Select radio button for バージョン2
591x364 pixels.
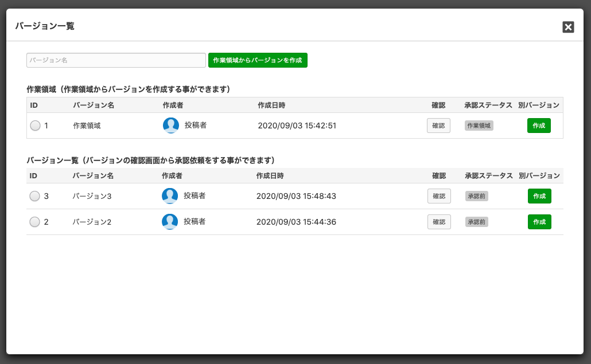(x=34, y=222)
